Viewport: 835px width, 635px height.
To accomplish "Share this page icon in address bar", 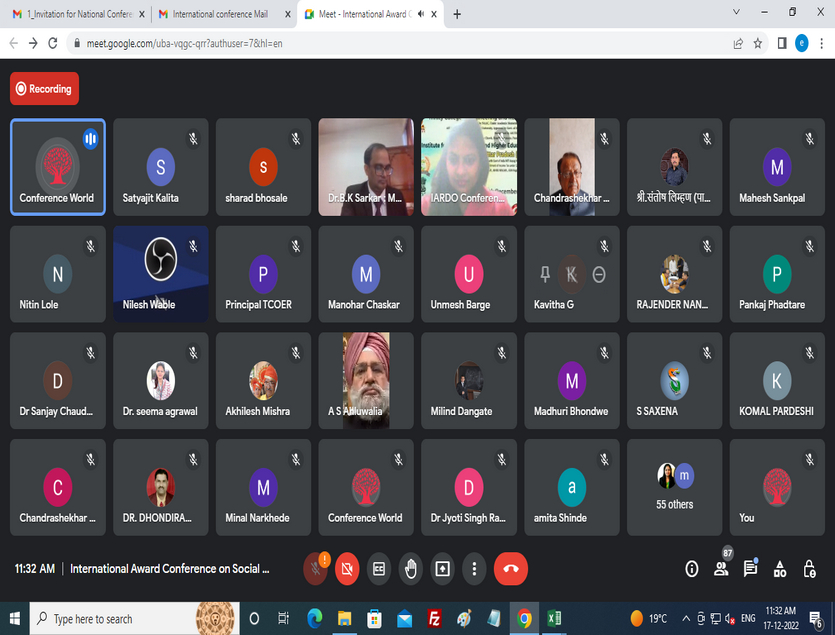I will click(738, 44).
